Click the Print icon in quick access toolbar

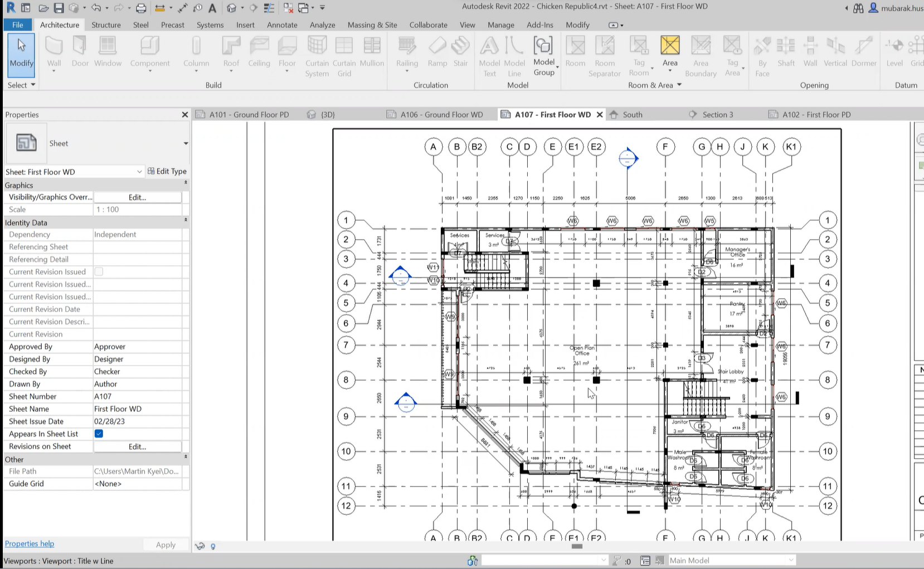141,8
